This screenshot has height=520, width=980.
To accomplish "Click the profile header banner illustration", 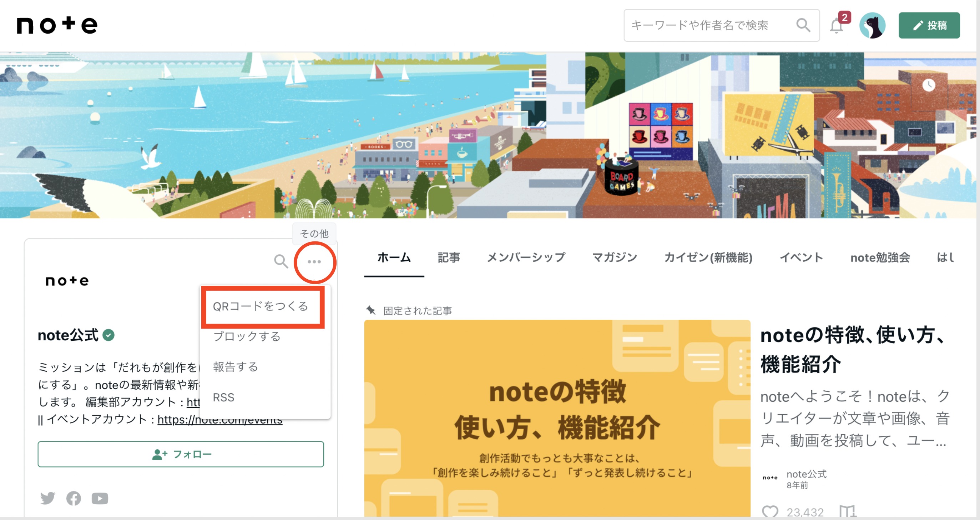I will pos(488,135).
